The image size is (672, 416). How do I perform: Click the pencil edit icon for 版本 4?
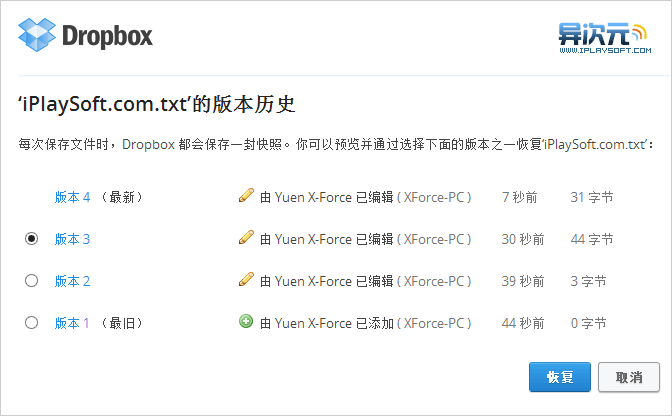point(246,195)
